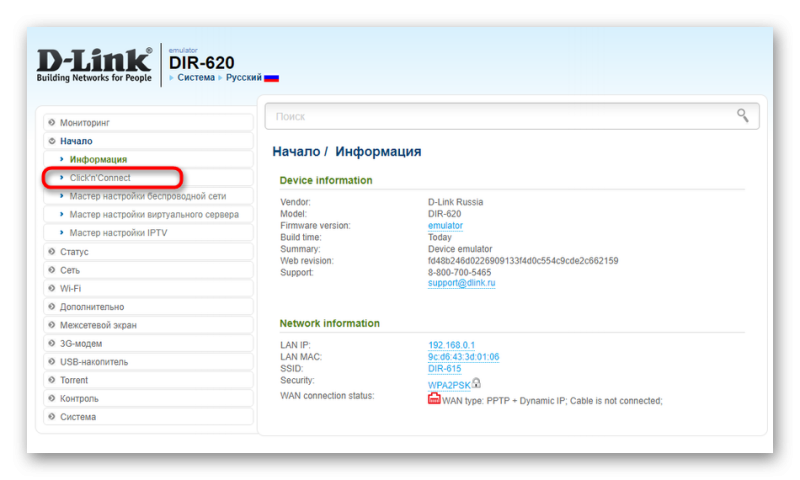Expand the USB-накопитель section arrow
This screenshot has height=480, width=800.
pyautogui.click(x=52, y=362)
